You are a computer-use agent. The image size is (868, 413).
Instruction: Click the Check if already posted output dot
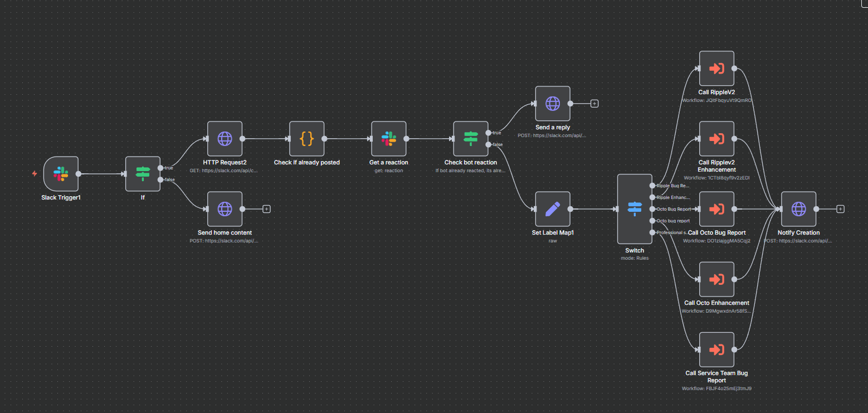(x=324, y=139)
